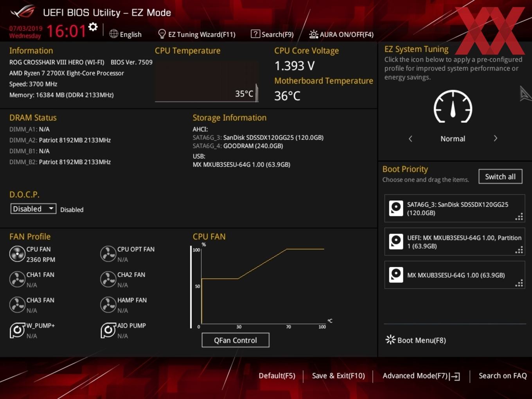Open Boot Menu(F8)

(x=422, y=340)
